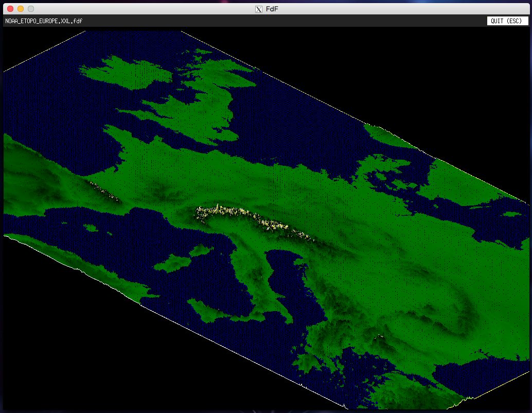Close the FdF window with red button

click(x=10, y=9)
